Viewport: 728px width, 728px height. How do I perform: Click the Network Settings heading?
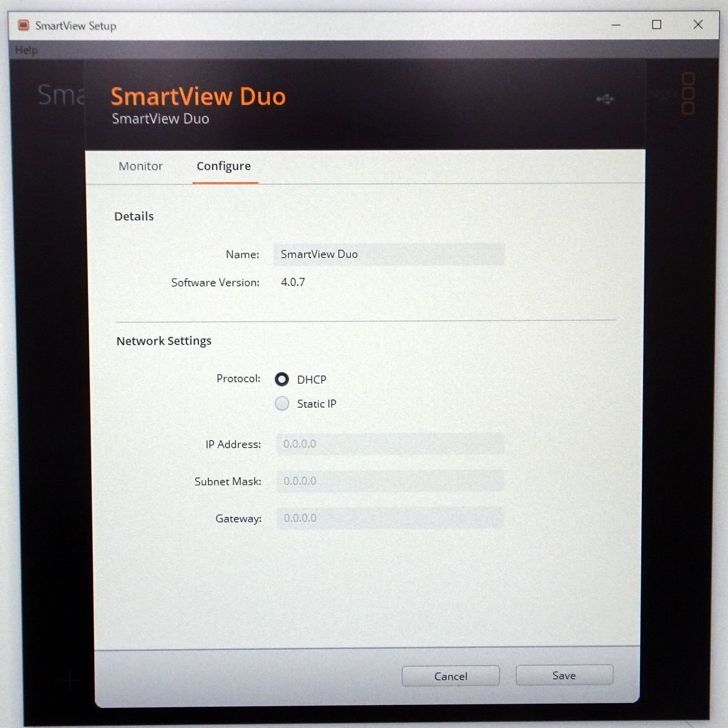point(164,341)
